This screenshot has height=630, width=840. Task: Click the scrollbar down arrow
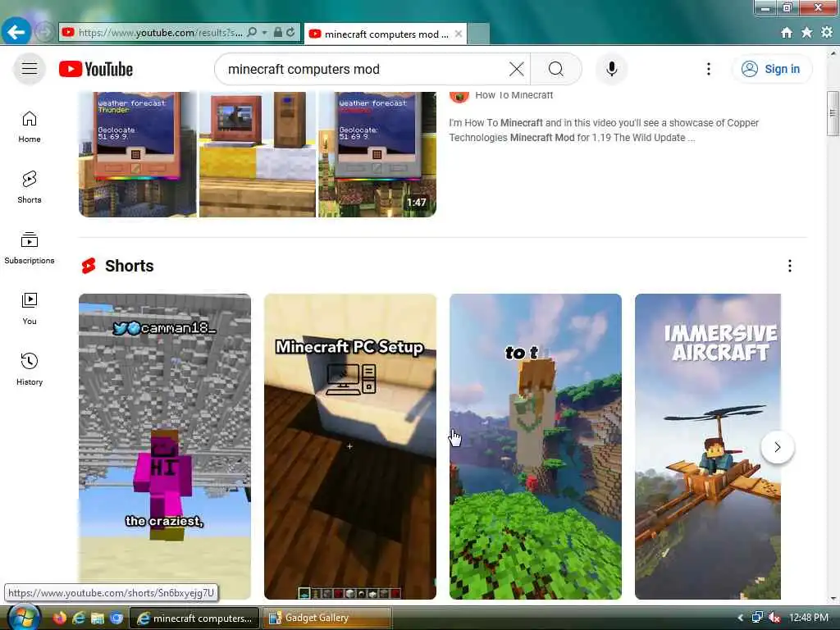pos(833,599)
